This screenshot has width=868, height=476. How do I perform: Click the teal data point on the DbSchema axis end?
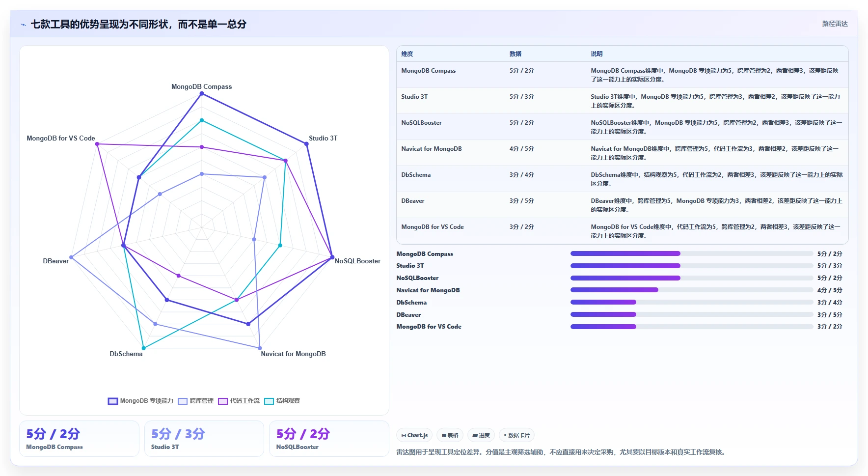[x=143, y=348]
